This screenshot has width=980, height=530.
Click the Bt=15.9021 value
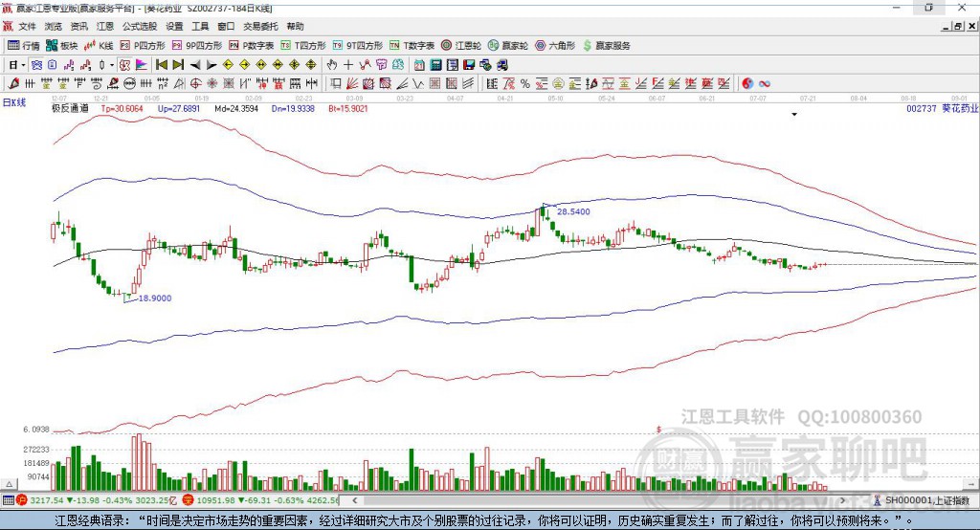click(x=348, y=108)
